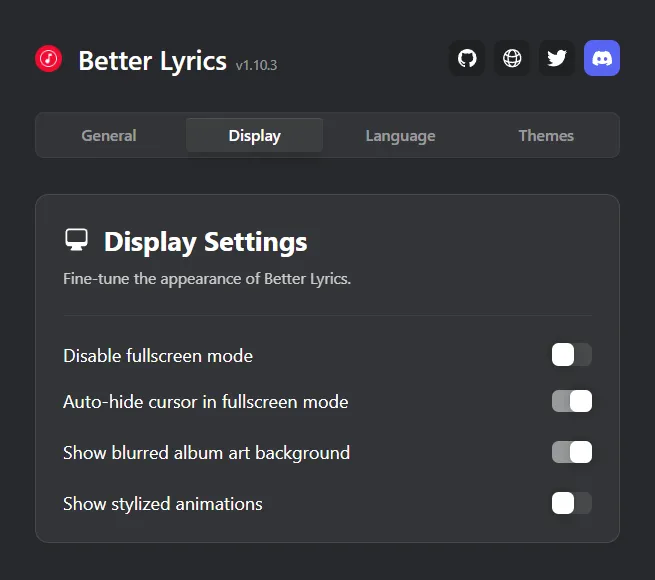Viewport: 655px width, 580px height.
Task: Click the red Better Lyrics music logo
Action: 48,59
